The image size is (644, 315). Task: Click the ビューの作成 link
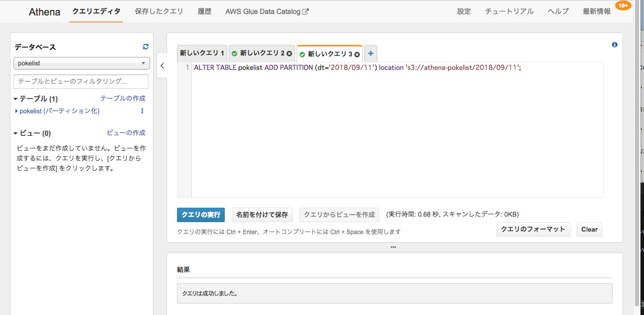click(x=126, y=133)
